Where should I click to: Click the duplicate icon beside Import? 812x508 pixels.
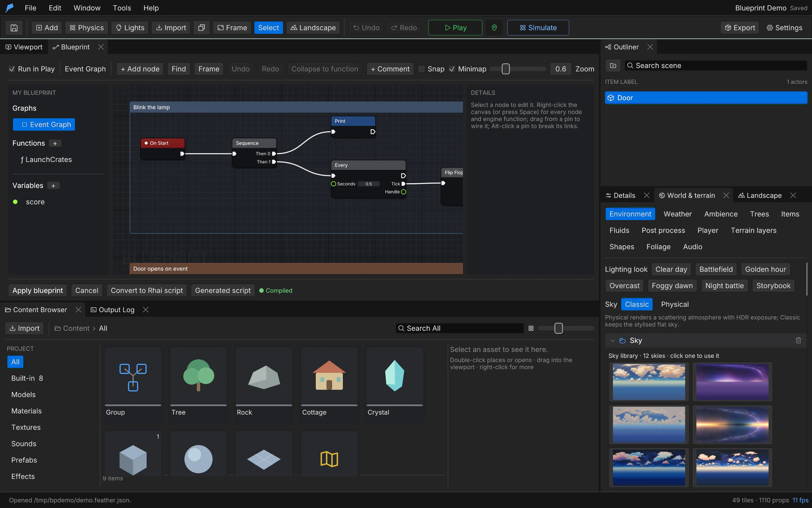tap(201, 28)
